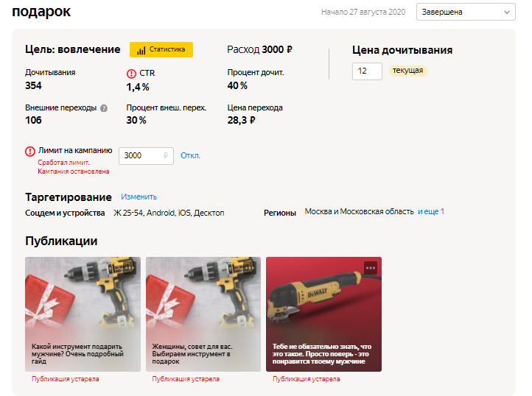The image size is (532, 396).
Task: Click the Цена дочитывания input with value 12
Action: pyautogui.click(x=367, y=71)
